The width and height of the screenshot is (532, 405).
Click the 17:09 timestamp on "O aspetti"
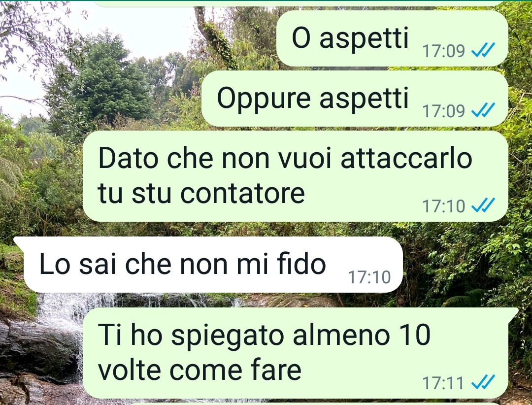443,51
